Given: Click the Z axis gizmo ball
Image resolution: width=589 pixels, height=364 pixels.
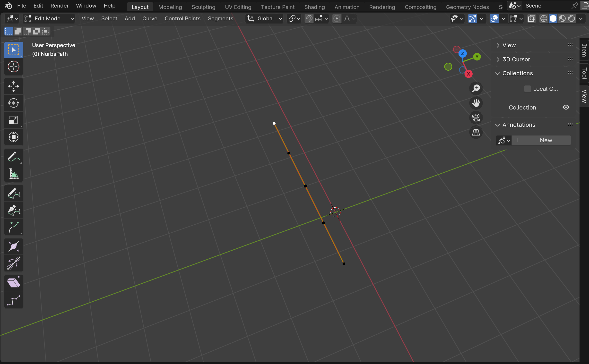Looking at the screenshot, I should click(x=462, y=53).
